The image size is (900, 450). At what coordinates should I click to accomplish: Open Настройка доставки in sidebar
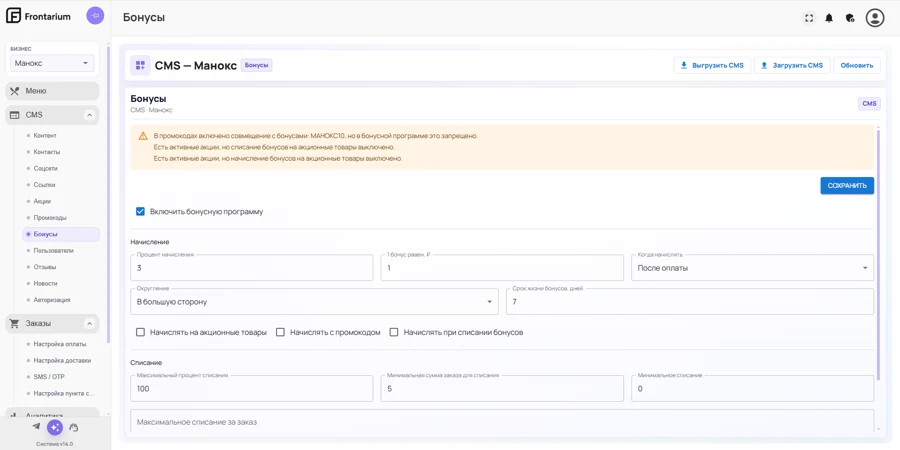tap(61, 360)
